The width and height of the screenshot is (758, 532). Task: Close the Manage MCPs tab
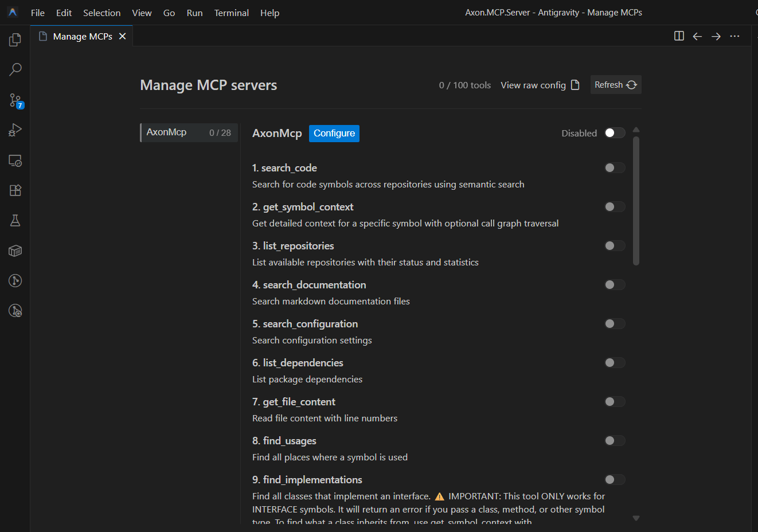pos(122,36)
